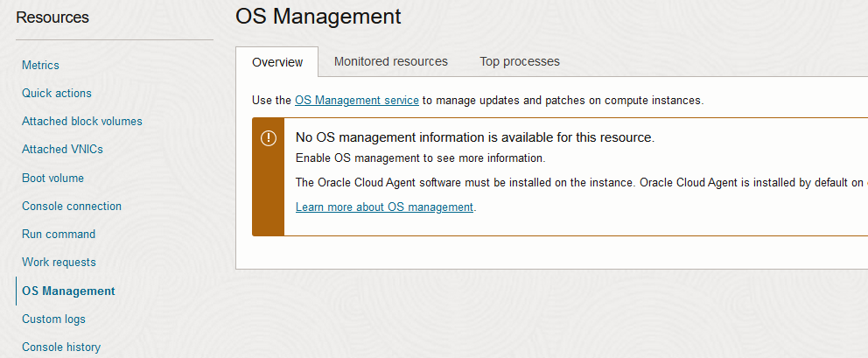Follow the OS Management service link
Viewport: 868px width, 358px height.
tap(357, 100)
